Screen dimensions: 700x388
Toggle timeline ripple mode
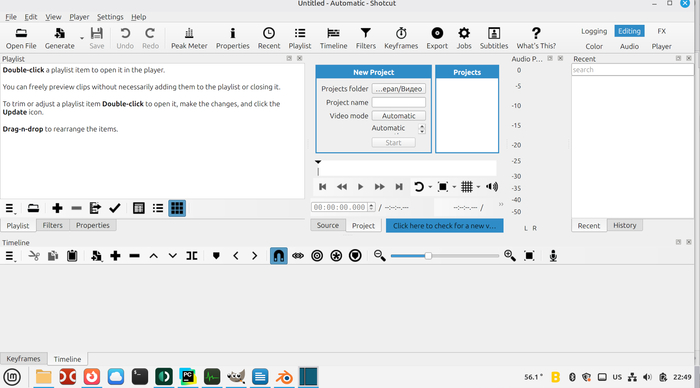click(317, 256)
